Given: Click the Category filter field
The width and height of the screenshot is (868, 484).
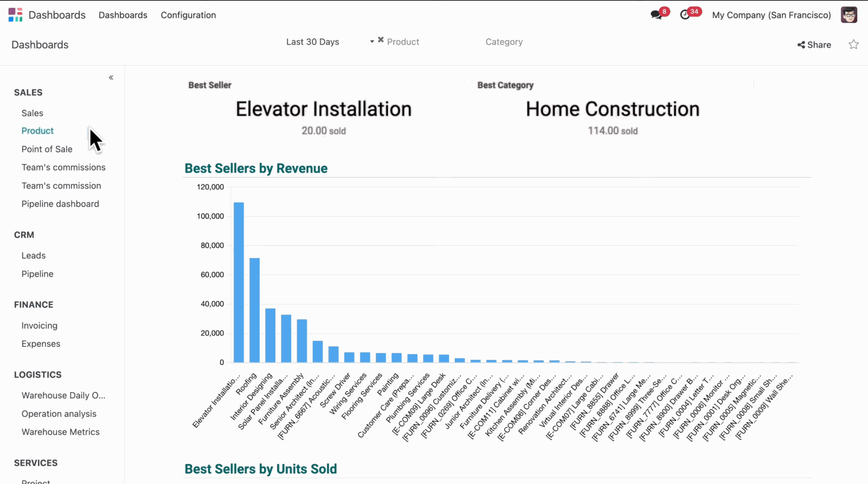Looking at the screenshot, I should click(x=504, y=42).
